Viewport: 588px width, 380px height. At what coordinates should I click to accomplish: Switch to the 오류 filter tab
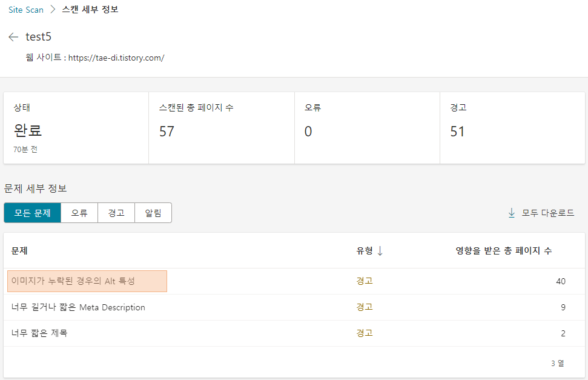point(79,213)
